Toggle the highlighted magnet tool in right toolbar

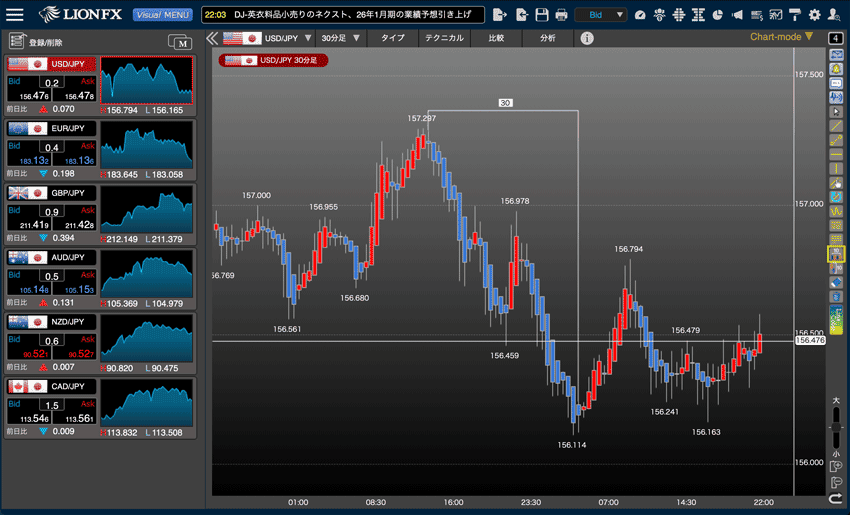pos(836,254)
